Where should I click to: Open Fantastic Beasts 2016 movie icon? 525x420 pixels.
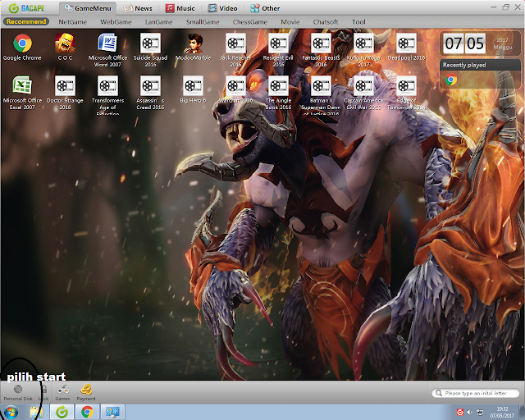pos(321,43)
